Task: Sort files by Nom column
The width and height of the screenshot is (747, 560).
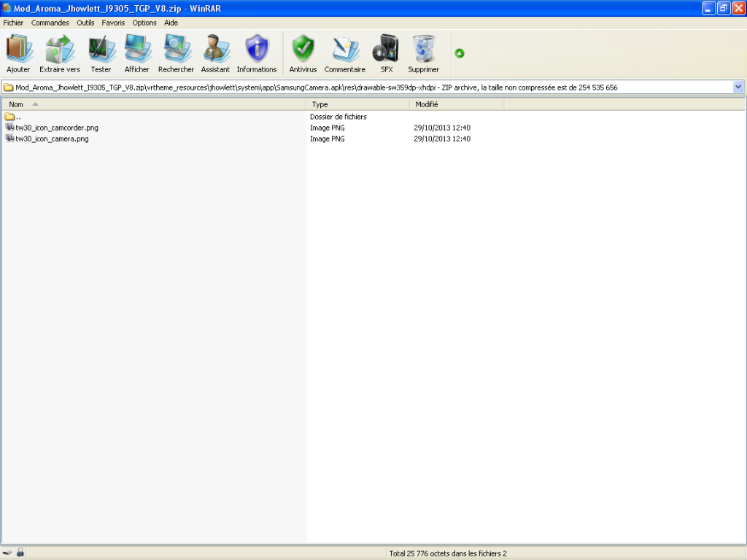Action: point(153,104)
